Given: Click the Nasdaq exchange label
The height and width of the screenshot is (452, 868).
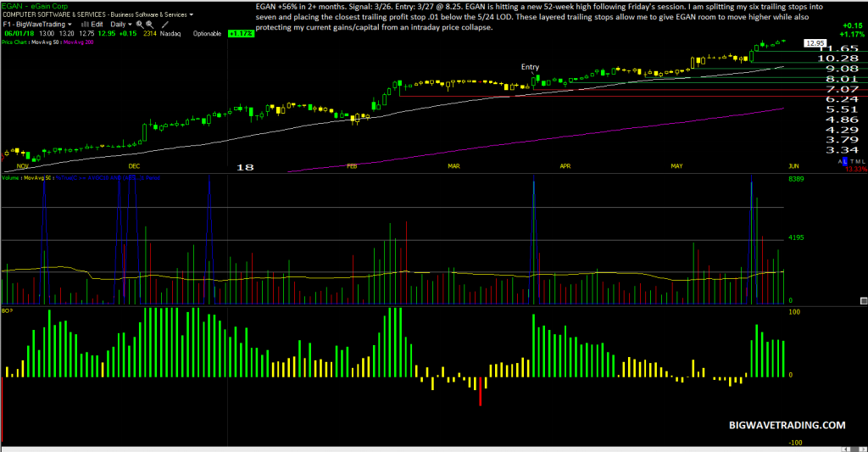Looking at the screenshot, I should click(170, 34).
